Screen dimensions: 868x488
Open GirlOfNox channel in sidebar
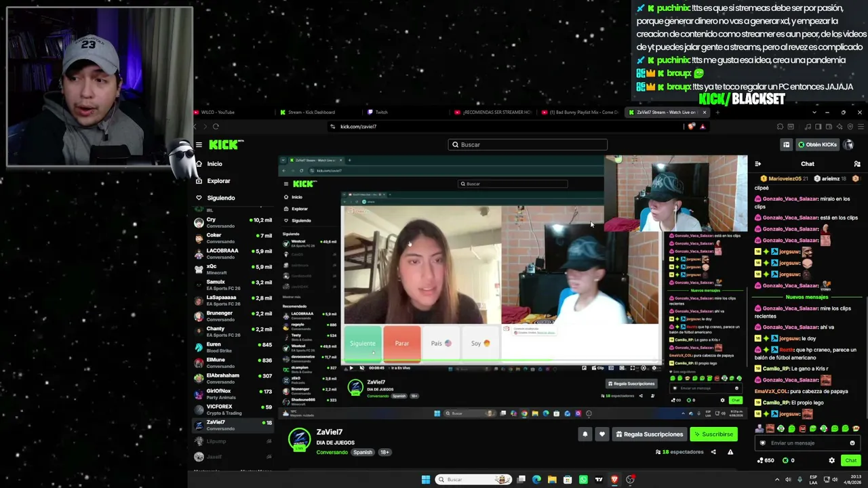click(233, 394)
